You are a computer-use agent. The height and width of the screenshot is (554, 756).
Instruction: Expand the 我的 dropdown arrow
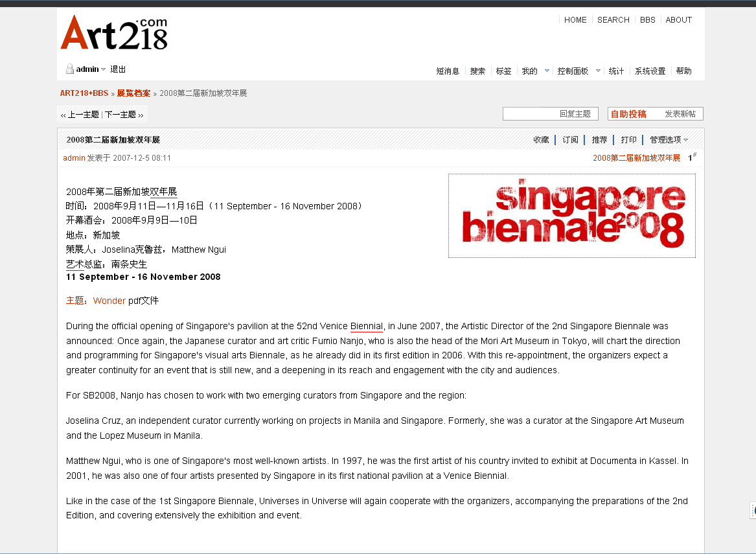coord(547,71)
